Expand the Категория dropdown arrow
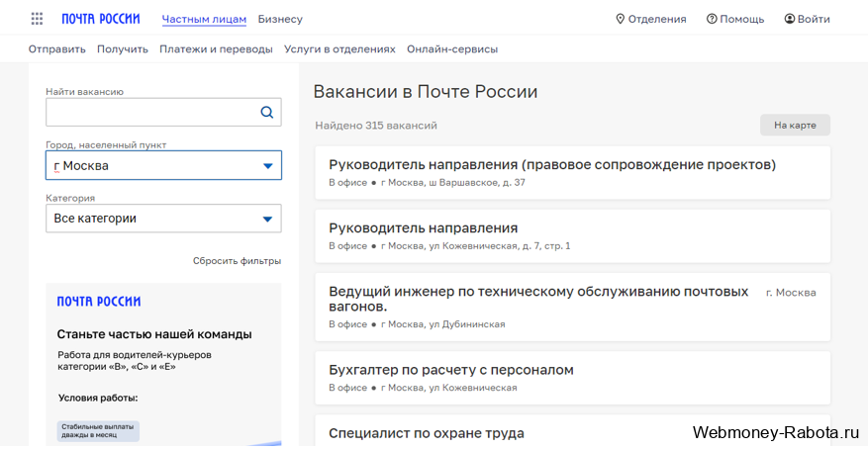Image resolution: width=868 pixels, height=450 pixels. pyautogui.click(x=267, y=219)
